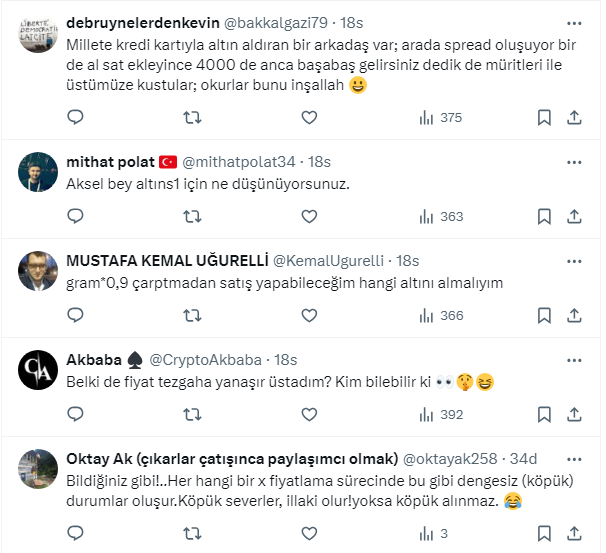Image resolution: width=606 pixels, height=553 pixels.
Task: Click mithat polat's profile avatar
Action: click(38, 172)
